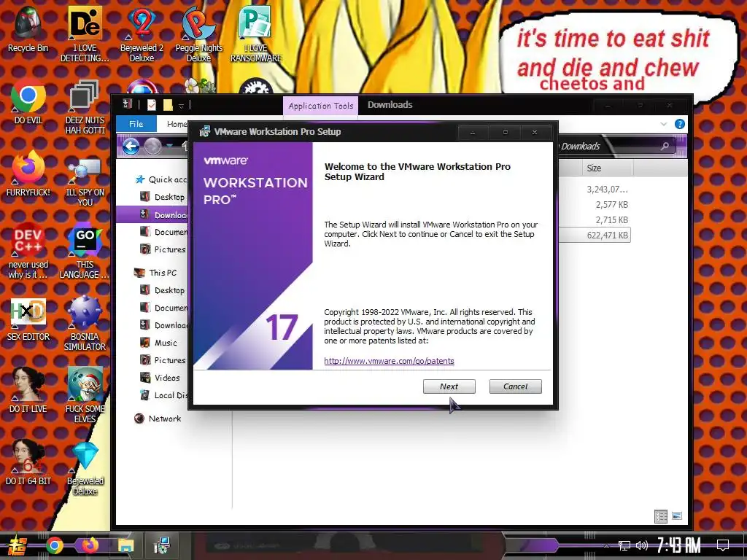Select Music under This PC

click(158, 343)
